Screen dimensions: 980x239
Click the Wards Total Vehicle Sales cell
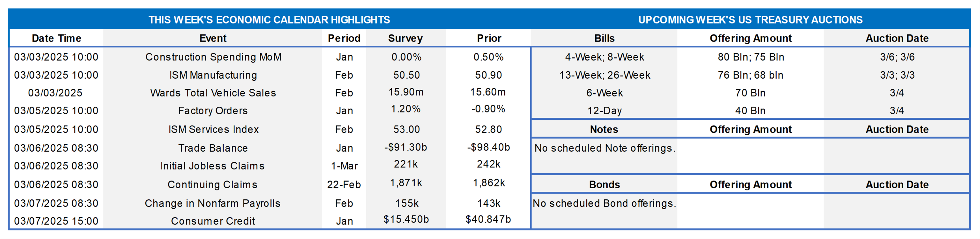pos(213,93)
